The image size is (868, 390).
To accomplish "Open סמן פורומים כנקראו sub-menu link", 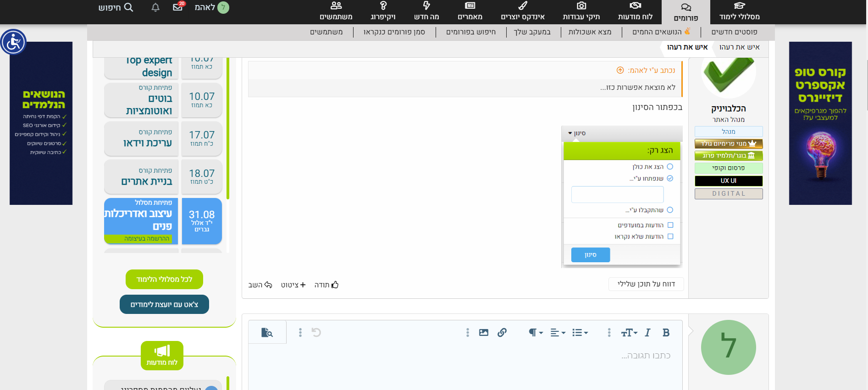I will point(394,32).
